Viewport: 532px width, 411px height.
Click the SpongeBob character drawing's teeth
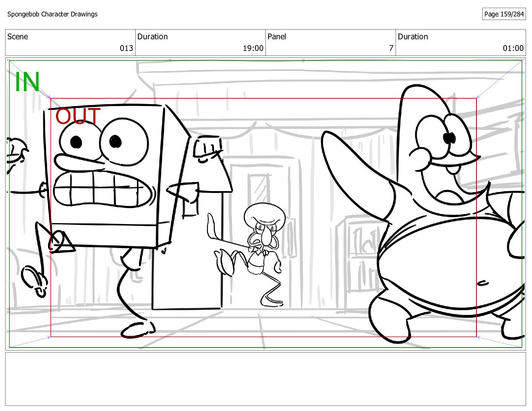[x=103, y=189]
